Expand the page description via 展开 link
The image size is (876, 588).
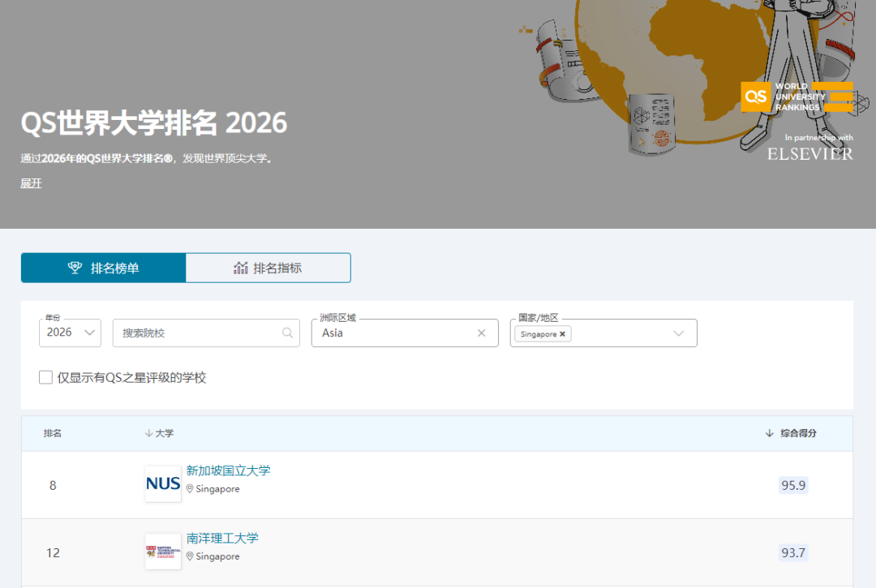(x=31, y=183)
